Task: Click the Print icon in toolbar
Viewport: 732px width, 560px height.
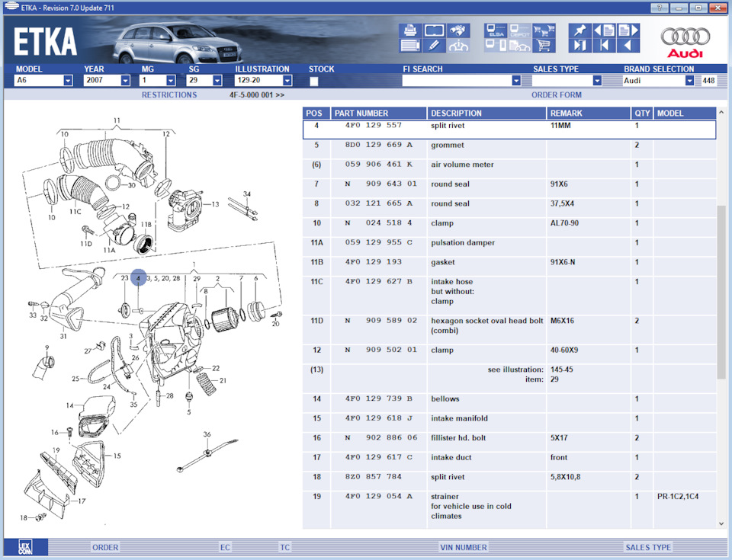Action: pos(409,29)
